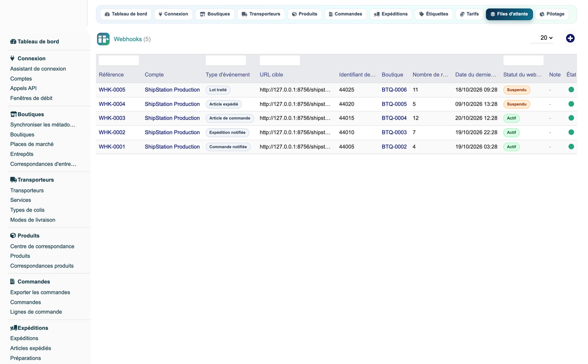Open the 20 rows per page dropdown
The width and height of the screenshot is (588, 364).
pyautogui.click(x=546, y=38)
